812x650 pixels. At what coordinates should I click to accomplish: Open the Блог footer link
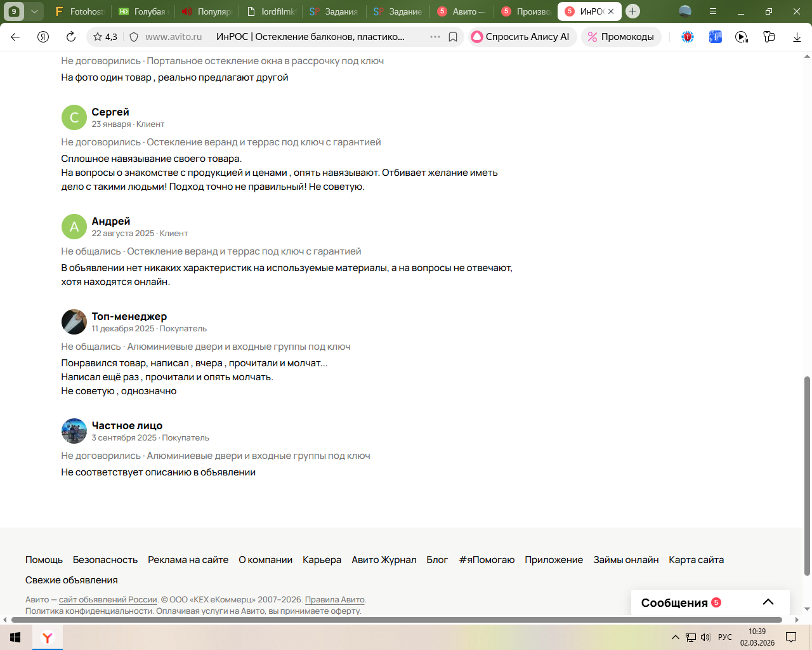coord(437,560)
